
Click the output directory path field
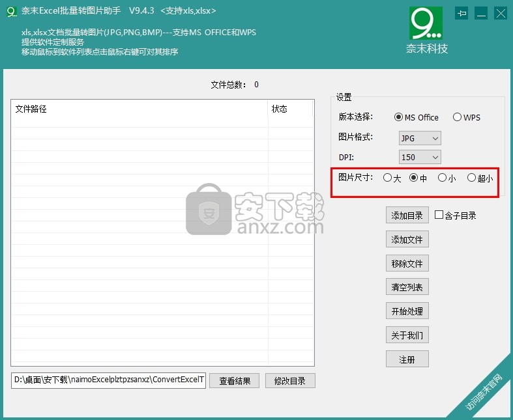pyautogui.click(x=108, y=380)
